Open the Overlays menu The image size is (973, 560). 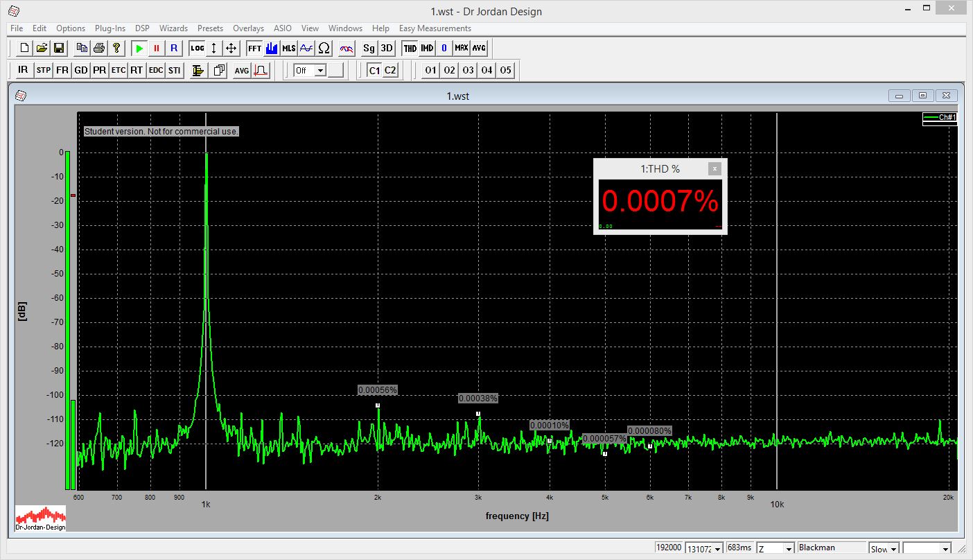[x=248, y=28]
